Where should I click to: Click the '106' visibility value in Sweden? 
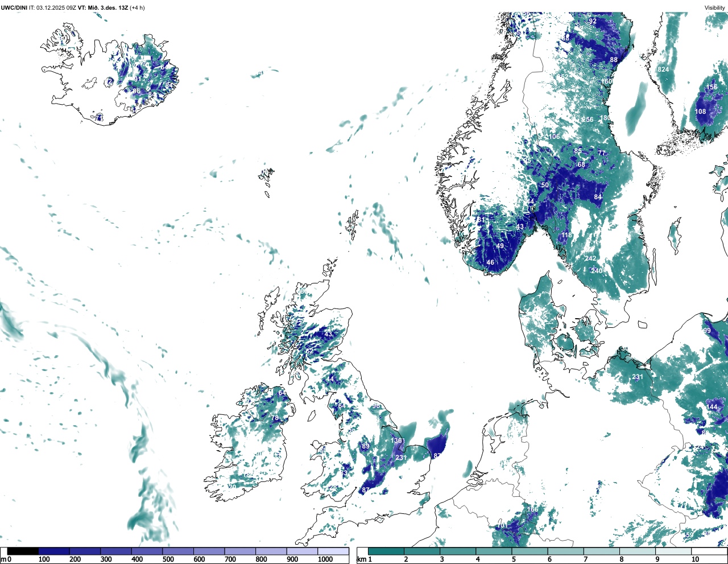(555, 137)
